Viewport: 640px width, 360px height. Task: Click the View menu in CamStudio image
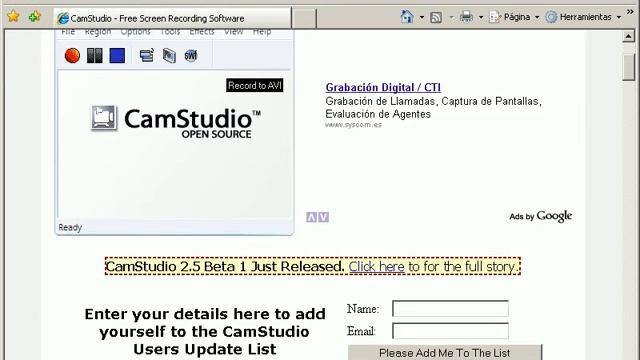pyautogui.click(x=233, y=31)
